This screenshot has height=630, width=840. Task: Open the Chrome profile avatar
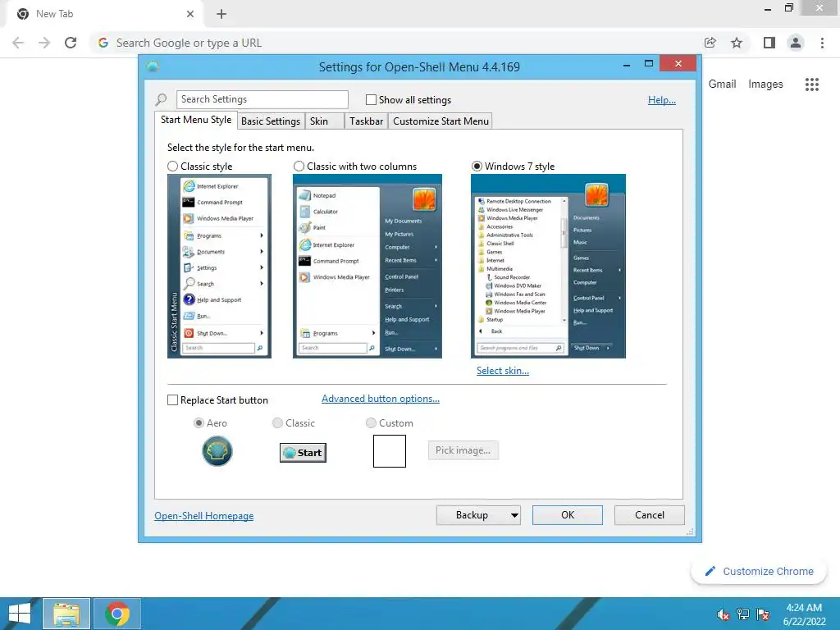tap(796, 43)
